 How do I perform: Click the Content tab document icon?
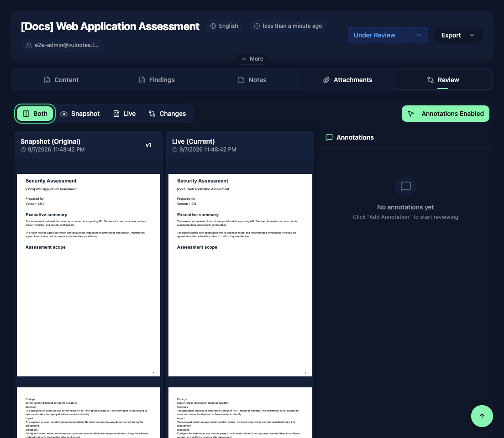[x=47, y=80]
